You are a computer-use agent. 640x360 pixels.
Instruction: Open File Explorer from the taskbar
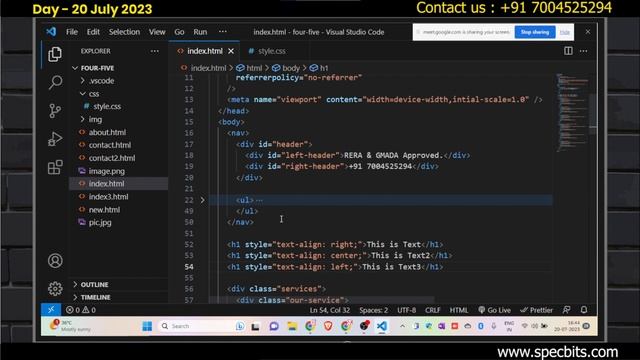click(292, 326)
